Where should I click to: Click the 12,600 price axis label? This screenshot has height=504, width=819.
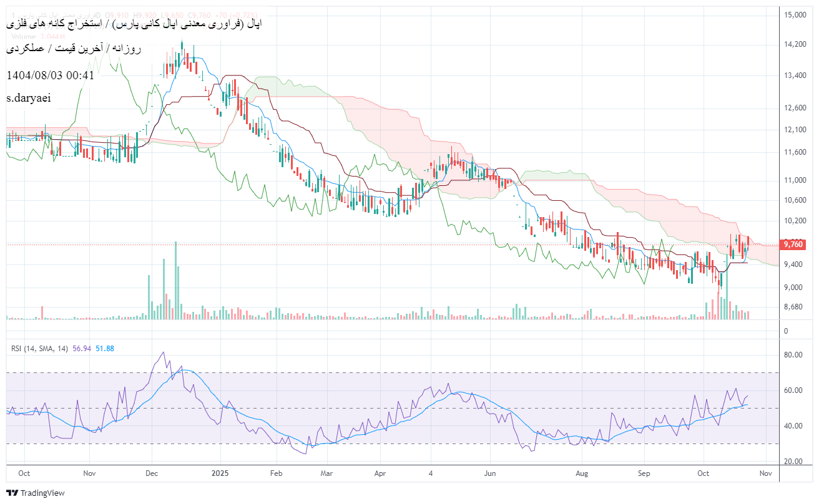[x=795, y=108]
